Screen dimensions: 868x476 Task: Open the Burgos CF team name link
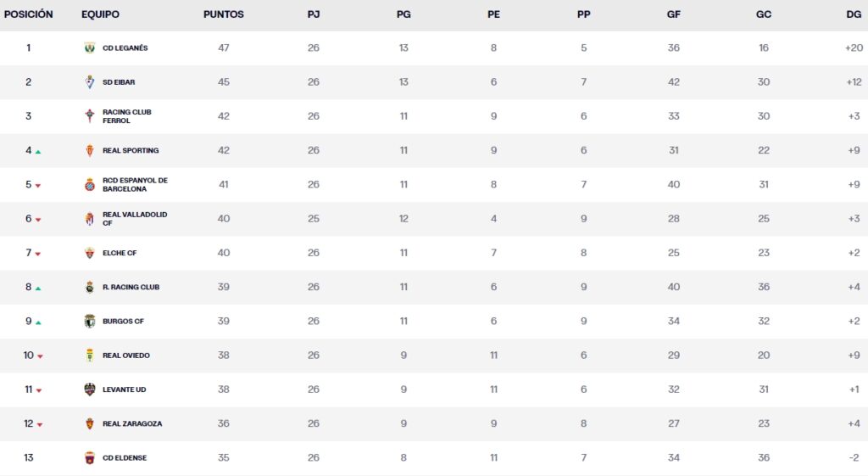[x=123, y=322]
